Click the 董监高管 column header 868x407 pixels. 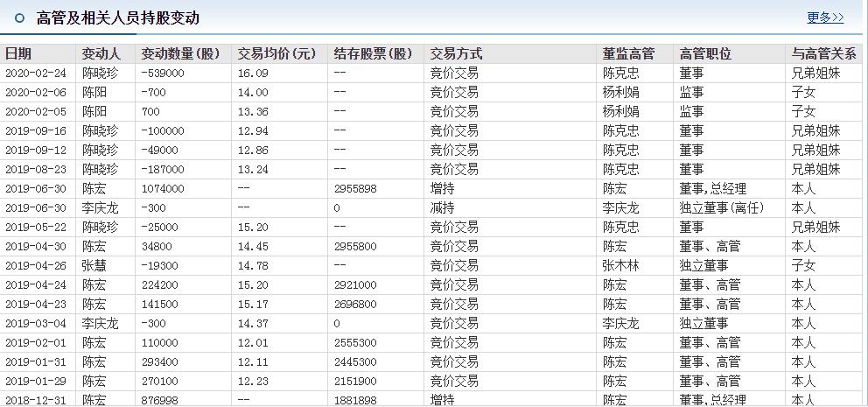pos(628,53)
